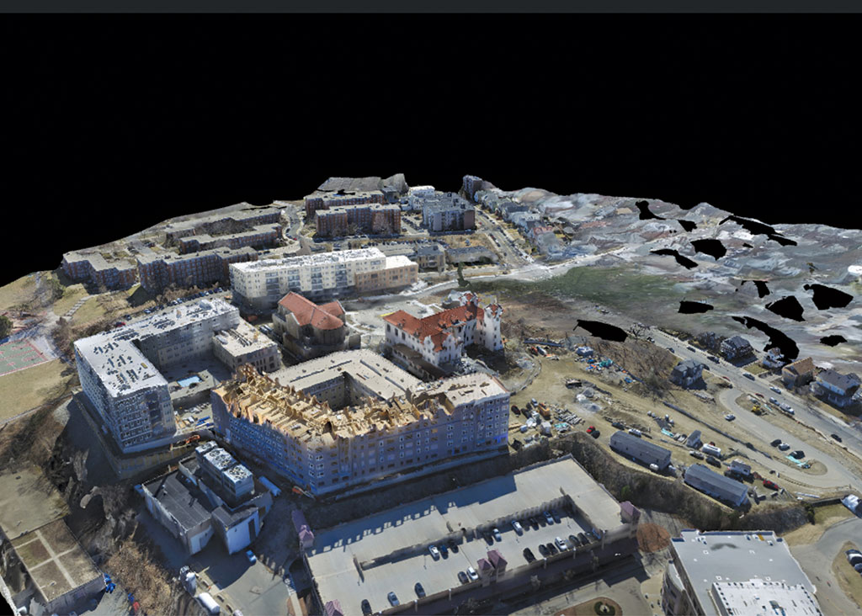Select the red-roofed church beside the courtyard building

(311, 324)
